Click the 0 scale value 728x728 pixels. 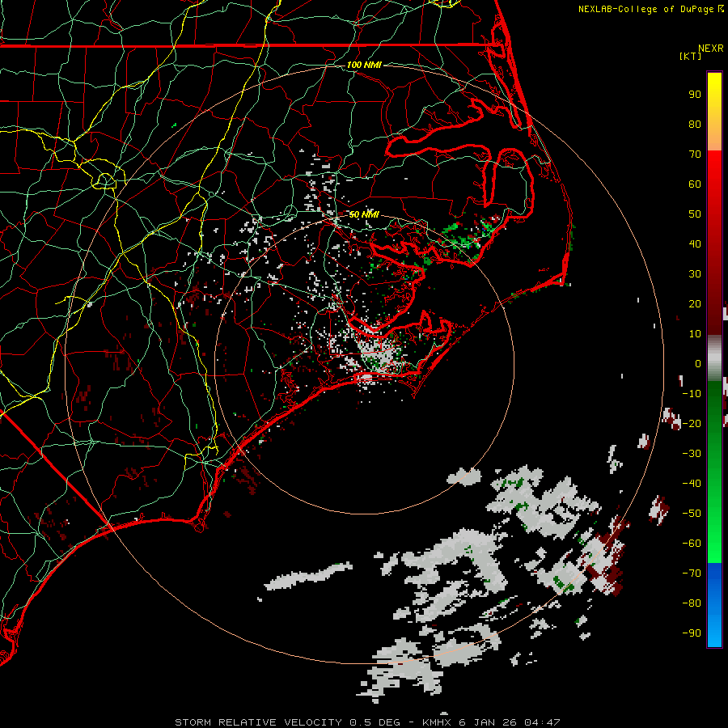pos(698,364)
